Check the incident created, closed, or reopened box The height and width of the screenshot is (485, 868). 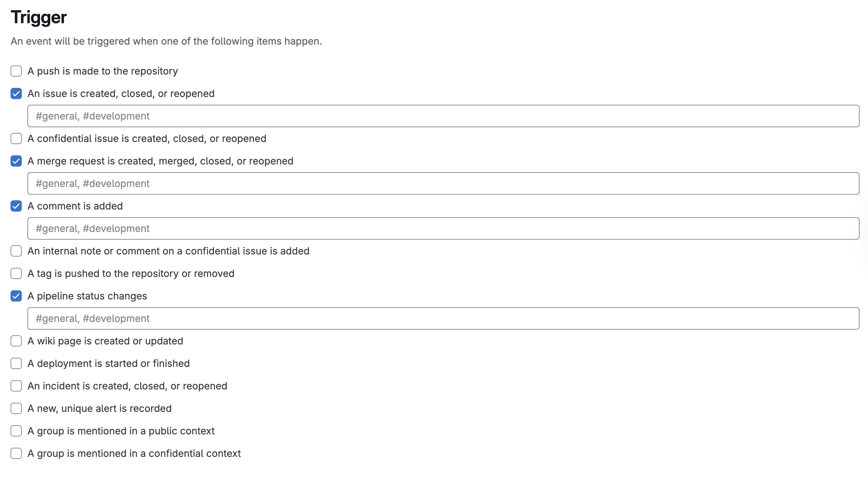tap(16, 386)
